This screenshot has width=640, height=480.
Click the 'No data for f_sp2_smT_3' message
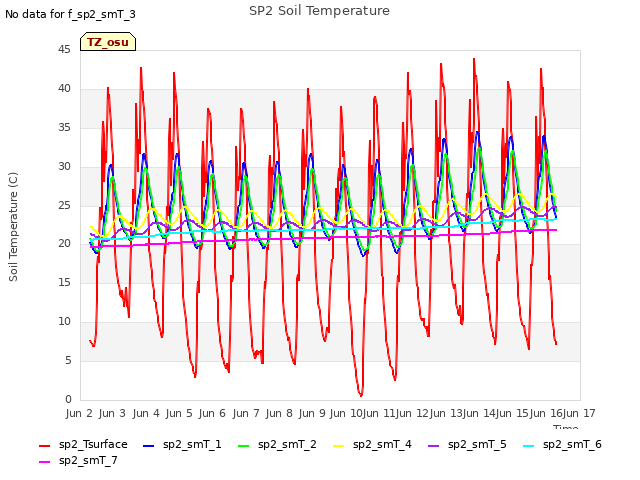[70, 14]
